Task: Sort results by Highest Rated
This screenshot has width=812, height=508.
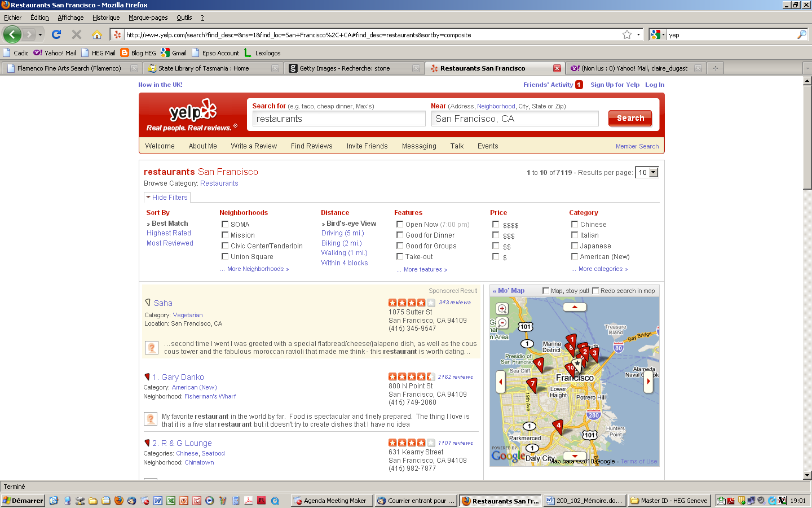Action: click(169, 233)
